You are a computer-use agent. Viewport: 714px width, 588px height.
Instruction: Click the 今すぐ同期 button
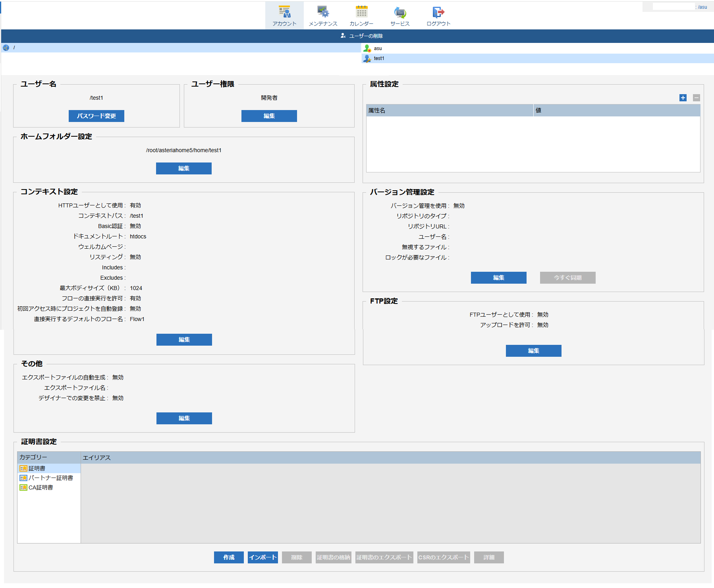click(568, 278)
